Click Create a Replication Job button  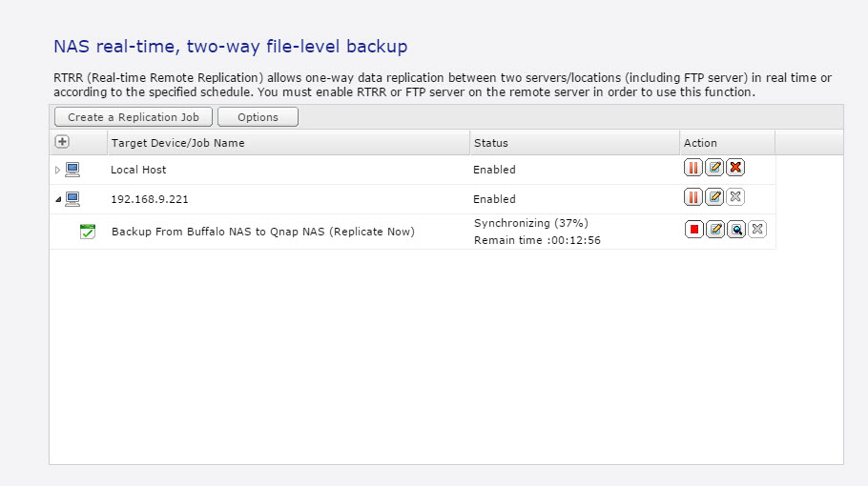(134, 117)
